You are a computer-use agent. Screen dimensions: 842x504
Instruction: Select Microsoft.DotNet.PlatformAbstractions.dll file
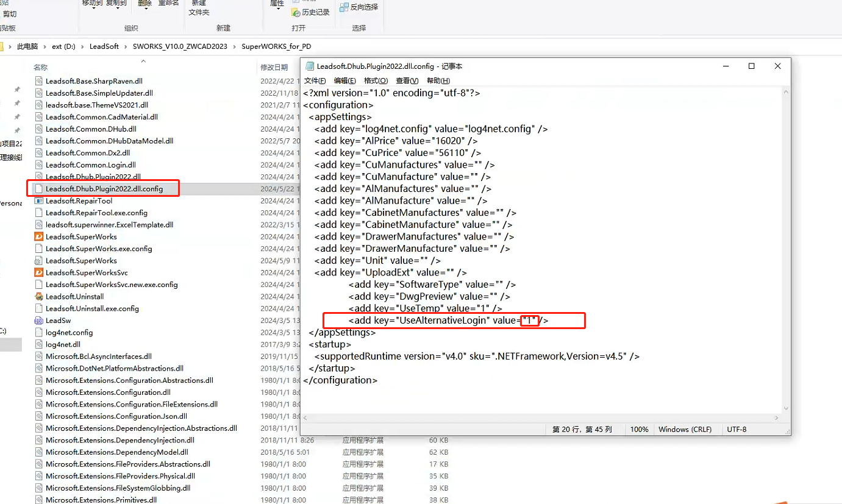[115, 369]
